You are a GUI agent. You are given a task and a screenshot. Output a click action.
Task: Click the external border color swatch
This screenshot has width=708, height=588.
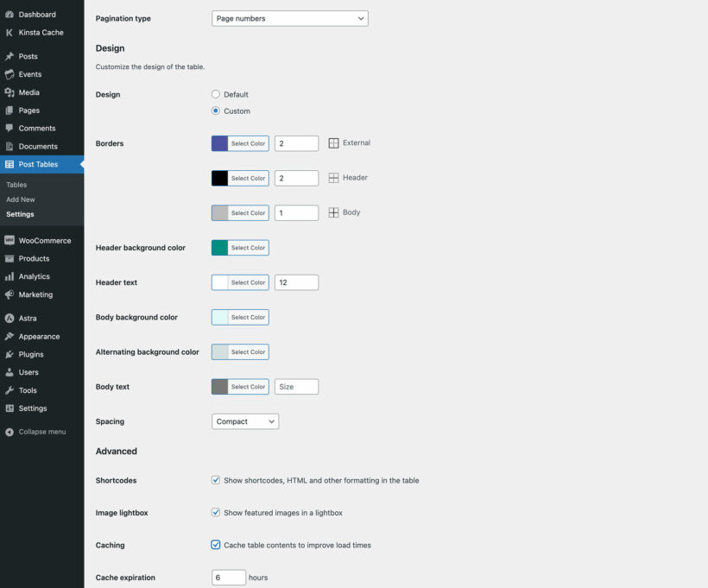(218, 142)
